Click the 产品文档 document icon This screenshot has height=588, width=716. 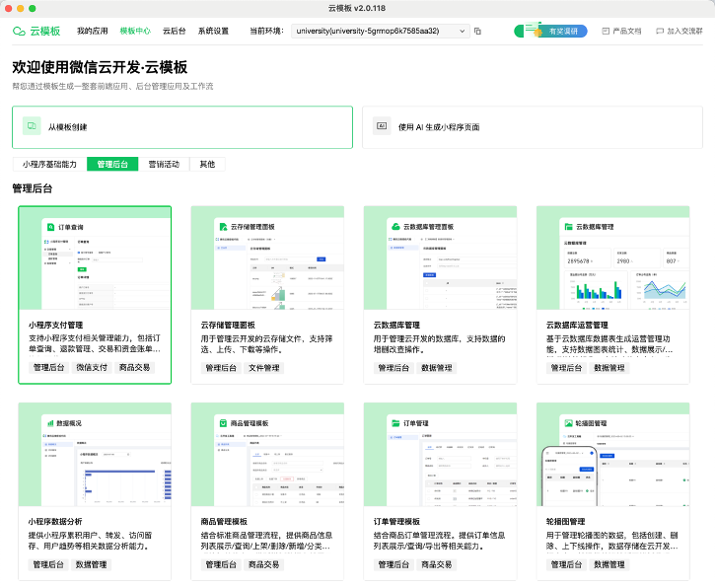[606, 31]
